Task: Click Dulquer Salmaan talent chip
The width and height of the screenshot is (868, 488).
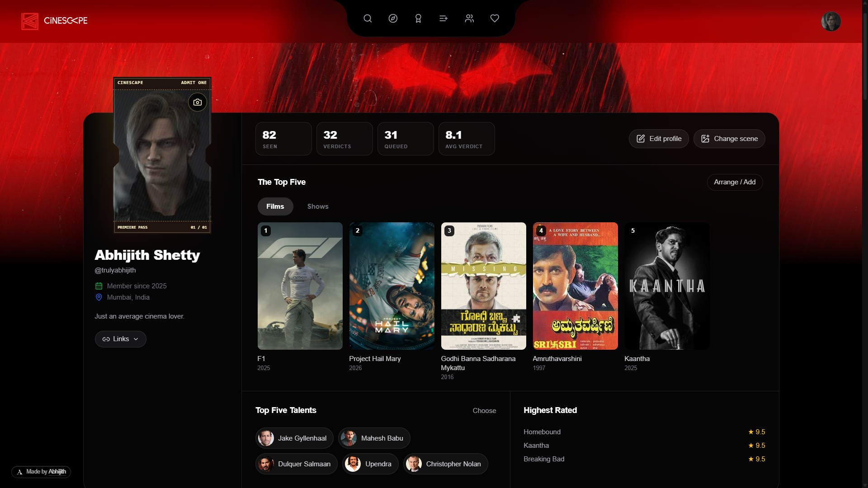Action: tap(297, 464)
